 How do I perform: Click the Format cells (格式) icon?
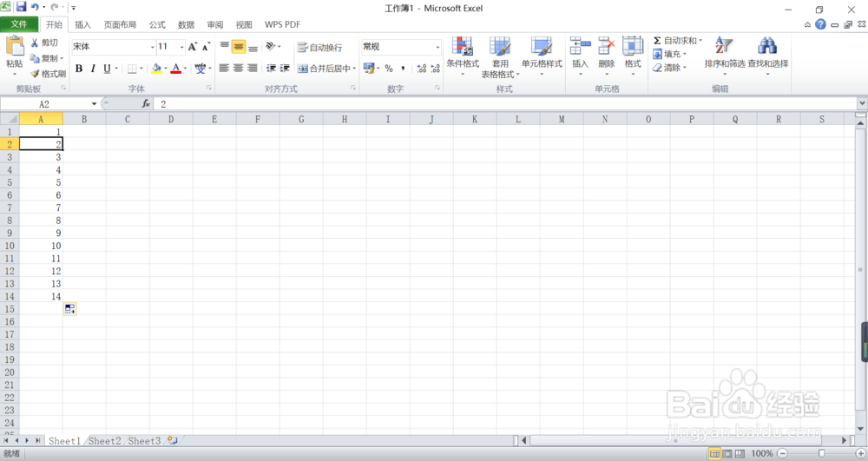point(633,46)
